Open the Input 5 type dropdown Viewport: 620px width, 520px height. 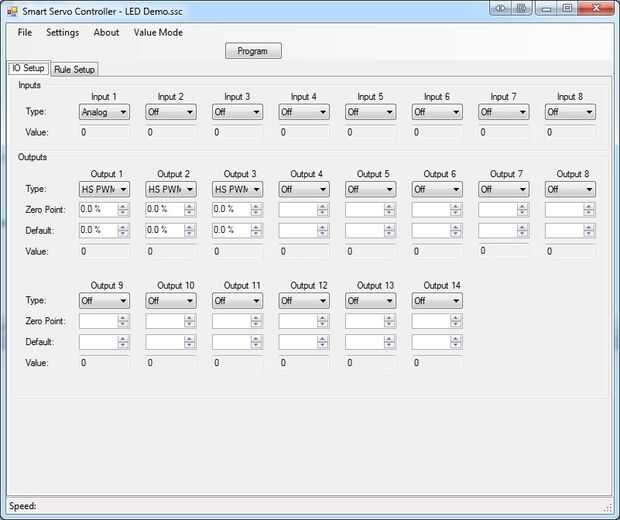370,112
